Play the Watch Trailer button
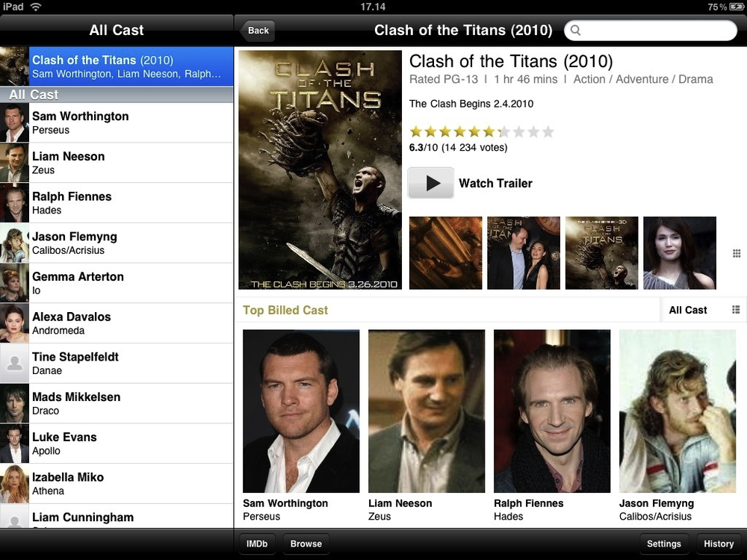Viewport: 747px width, 560px height. coord(431,183)
